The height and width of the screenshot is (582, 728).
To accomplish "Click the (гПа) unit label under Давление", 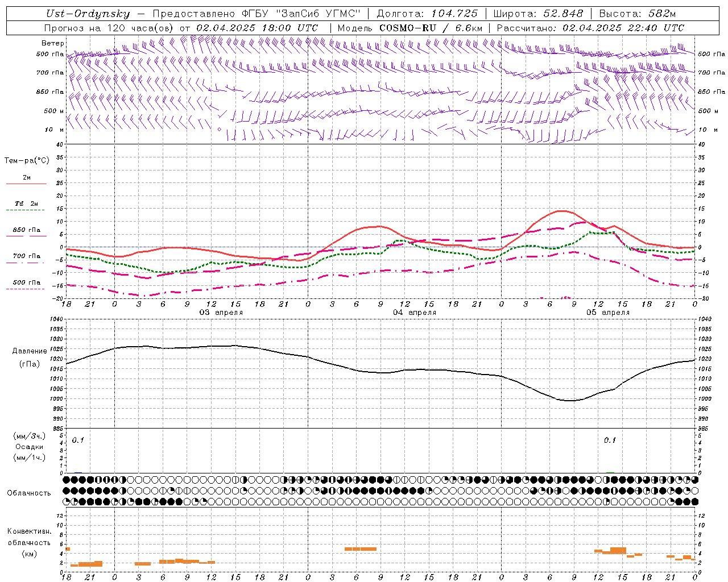I will click(x=30, y=364).
